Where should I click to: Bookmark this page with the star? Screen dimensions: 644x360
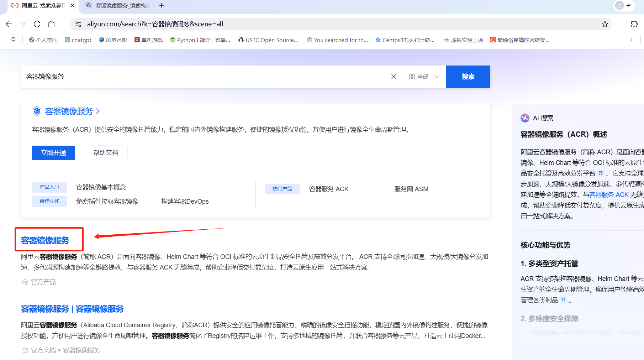pyautogui.click(x=605, y=24)
